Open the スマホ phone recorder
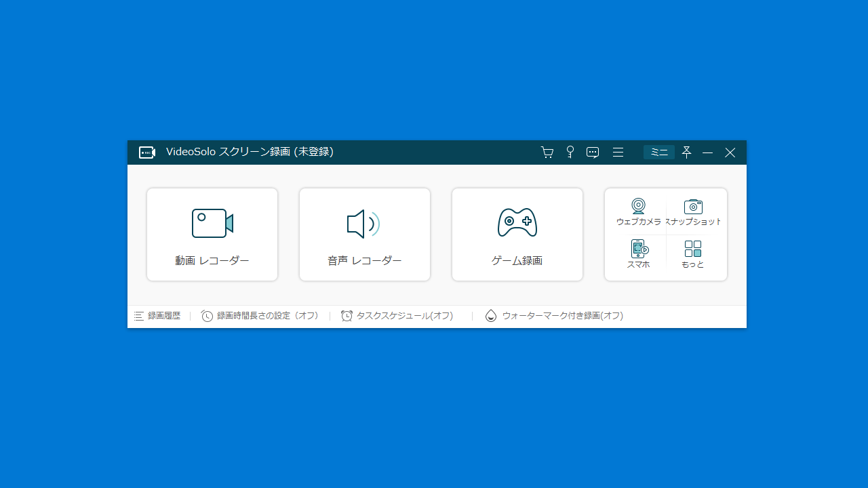This screenshot has height=488, width=868. [638, 254]
